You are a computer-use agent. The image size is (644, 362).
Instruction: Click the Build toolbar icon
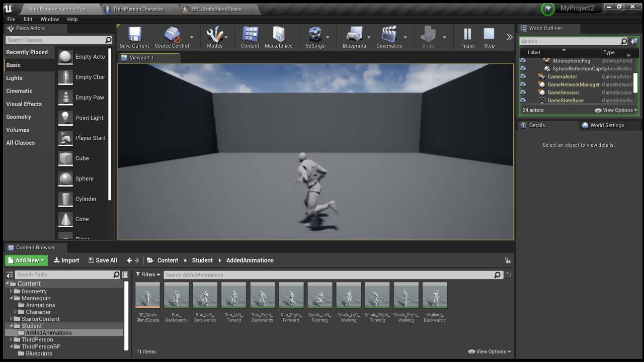click(428, 35)
